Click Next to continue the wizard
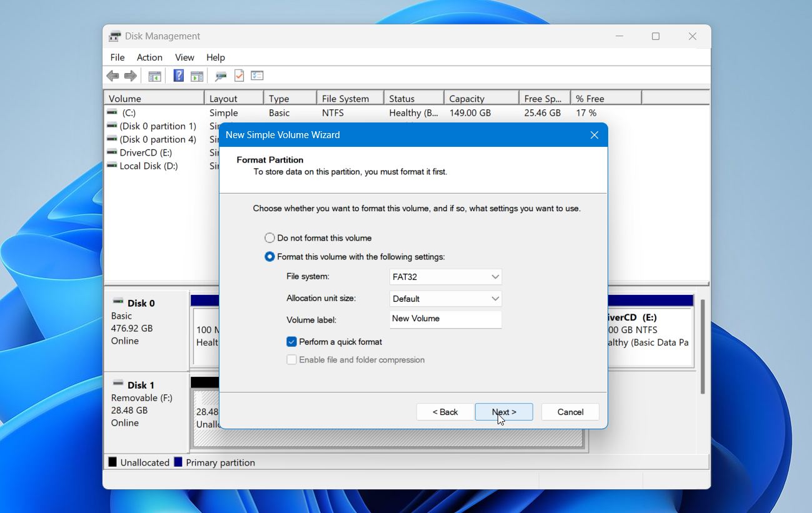The image size is (812, 513). click(504, 412)
